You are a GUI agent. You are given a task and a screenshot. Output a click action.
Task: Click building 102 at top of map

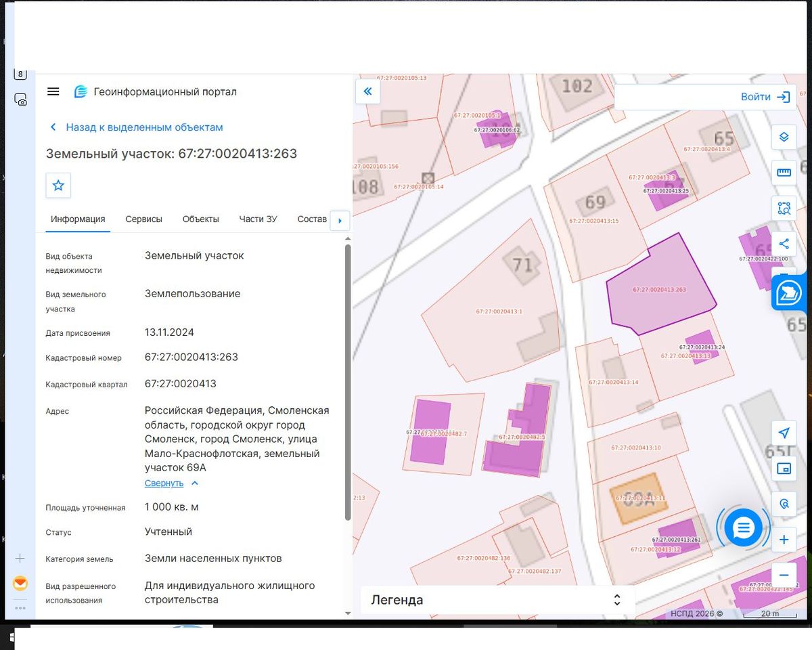[576, 87]
